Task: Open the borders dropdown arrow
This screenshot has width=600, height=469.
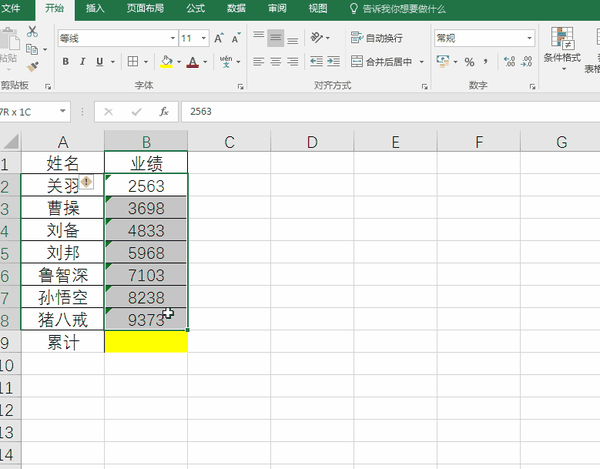Action: click(146, 62)
